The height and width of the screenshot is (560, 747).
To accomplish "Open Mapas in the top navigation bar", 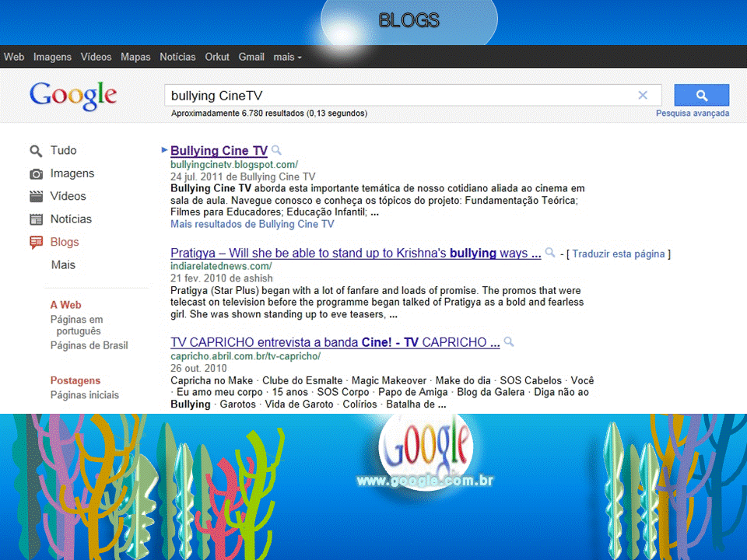I will click(x=135, y=57).
